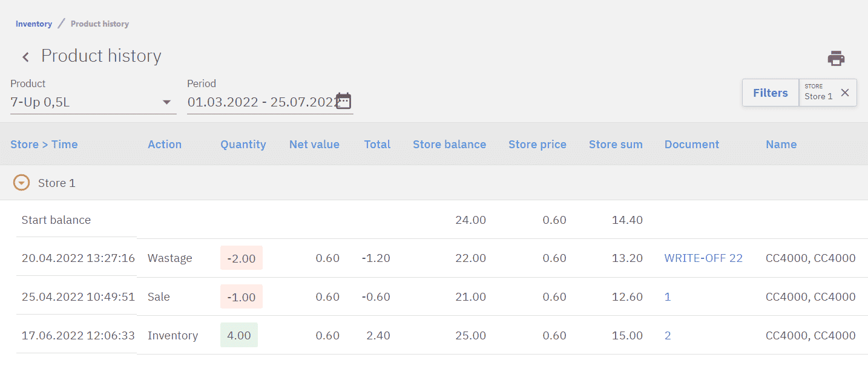Sort by Store > Time column header
Image resolution: width=868 pixels, height=366 pixels.
(44, 144)
